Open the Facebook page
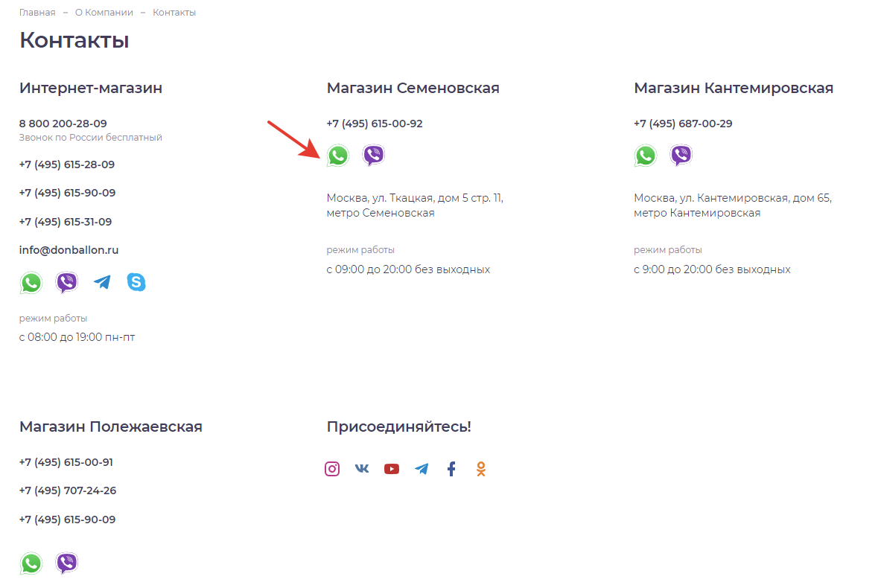Viewport: 878px width, 588px height. click(x=451, y=469)
